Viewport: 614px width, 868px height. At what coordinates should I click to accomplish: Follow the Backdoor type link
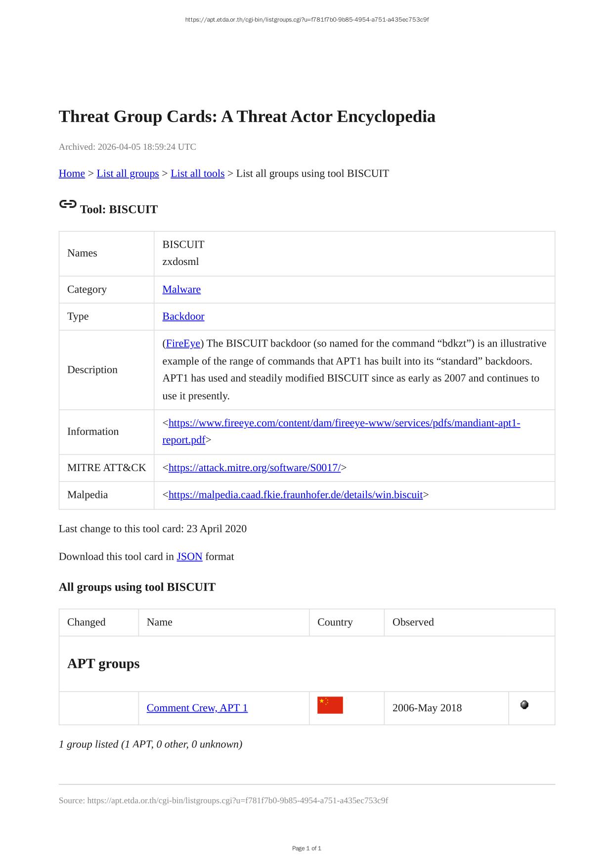click(183, 316)
